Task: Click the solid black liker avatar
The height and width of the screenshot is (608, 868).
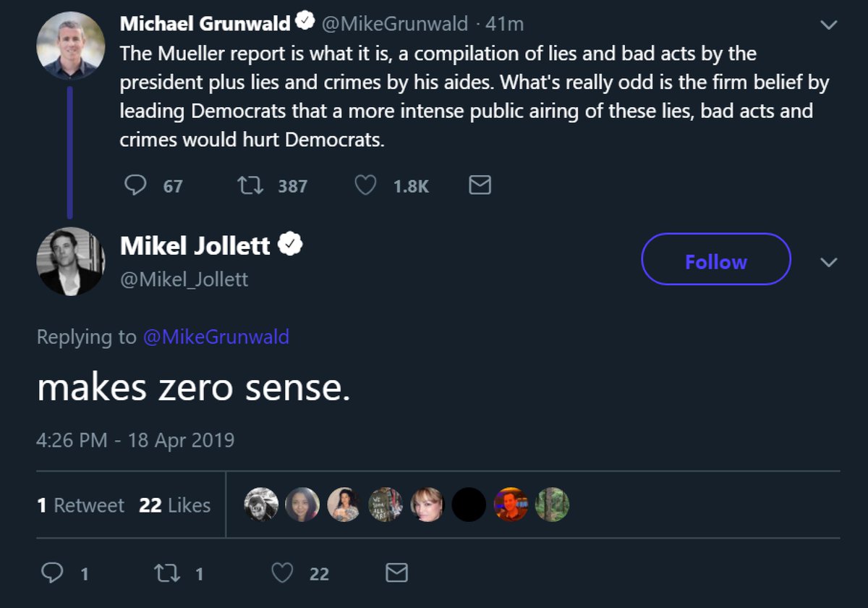Action: (x=469, y=505)
